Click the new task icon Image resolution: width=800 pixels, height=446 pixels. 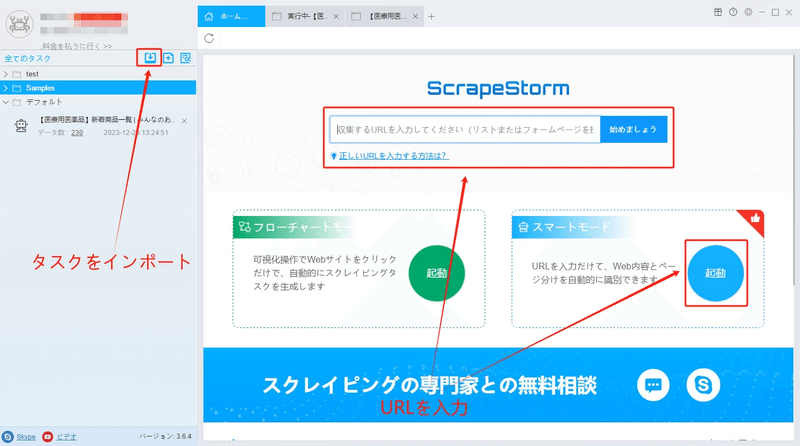click(168, 58)
